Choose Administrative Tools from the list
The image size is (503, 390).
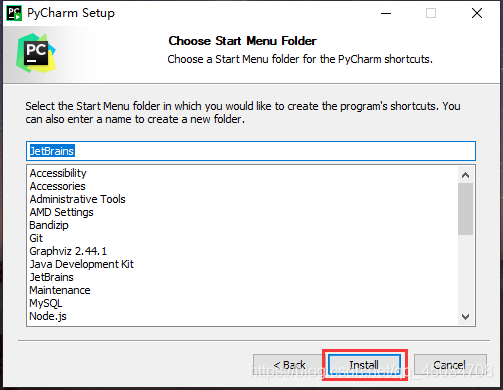(x=78, y=199)
